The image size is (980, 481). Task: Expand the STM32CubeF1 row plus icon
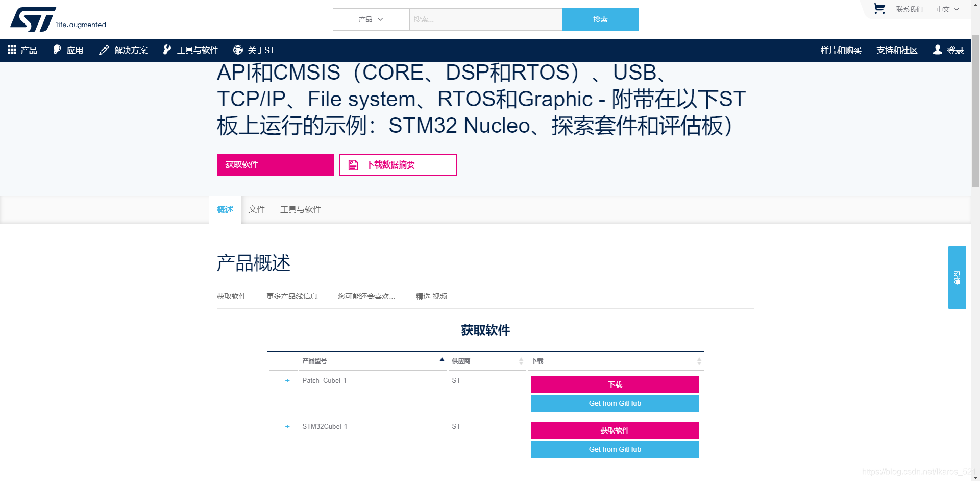pyautogui.click(x=287, y=427)
